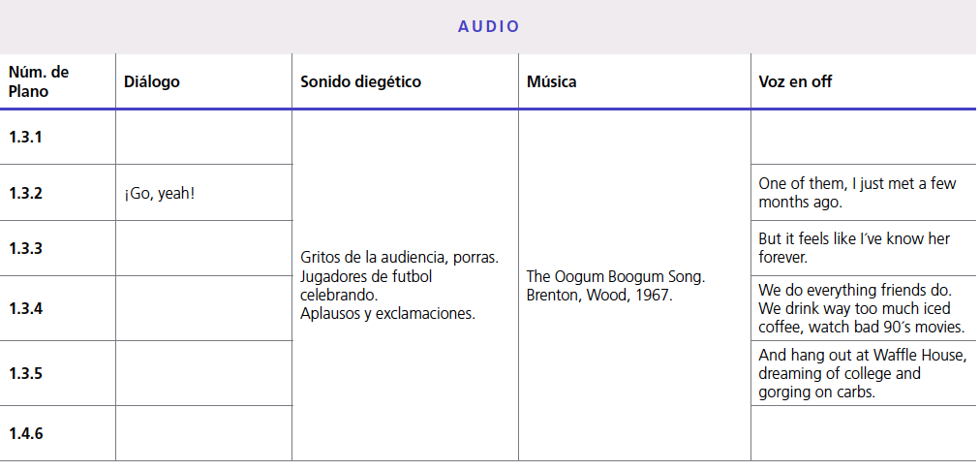Click row label 1.3.1
This screenshot has width=980, height=471.
click(x=26, y=137)
